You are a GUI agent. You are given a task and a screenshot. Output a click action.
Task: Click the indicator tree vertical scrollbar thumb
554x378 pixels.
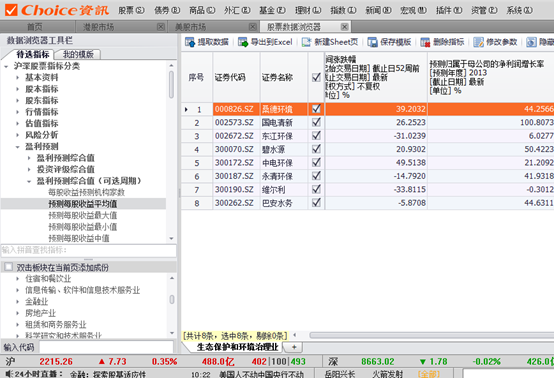[x=171, y=84]
